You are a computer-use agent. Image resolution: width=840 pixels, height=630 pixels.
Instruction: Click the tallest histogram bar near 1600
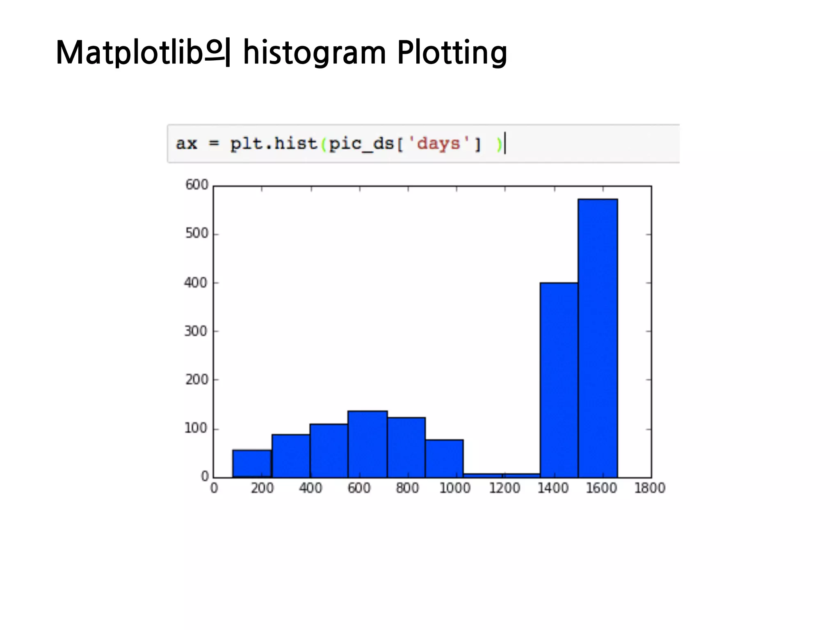598,338
